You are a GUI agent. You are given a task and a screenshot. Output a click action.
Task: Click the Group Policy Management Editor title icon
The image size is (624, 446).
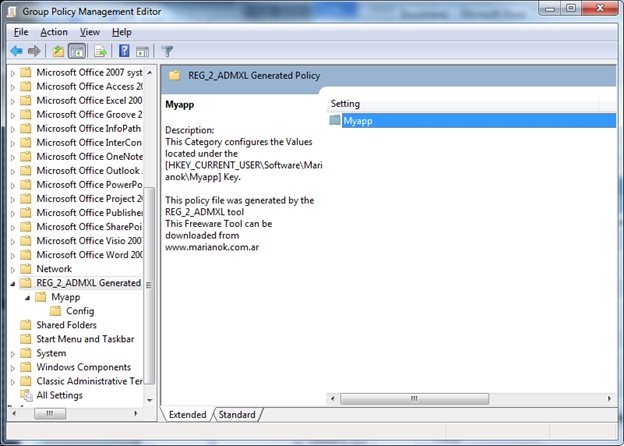pos(12,12)
